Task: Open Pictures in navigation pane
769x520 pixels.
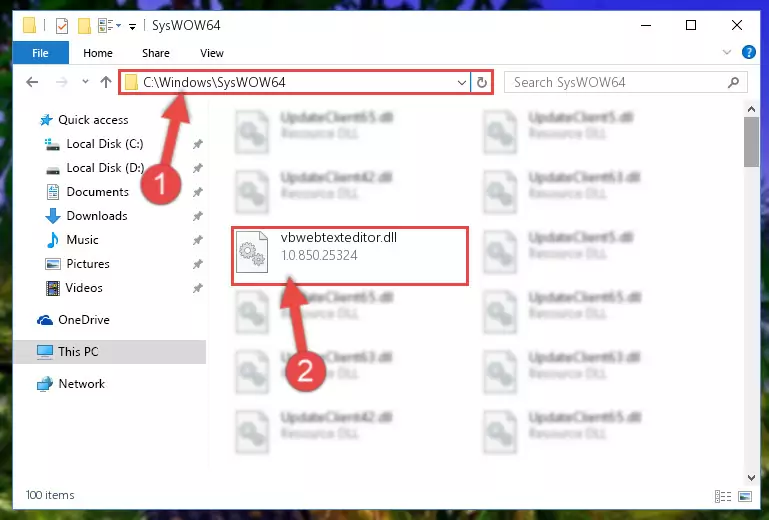Action: (x=88, y=264)
